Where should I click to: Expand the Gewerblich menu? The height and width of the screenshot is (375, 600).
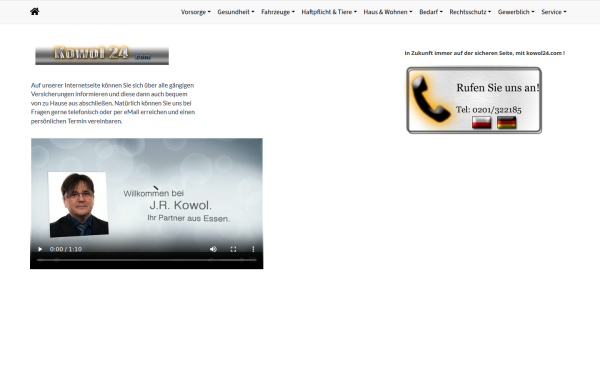[516, 12]
